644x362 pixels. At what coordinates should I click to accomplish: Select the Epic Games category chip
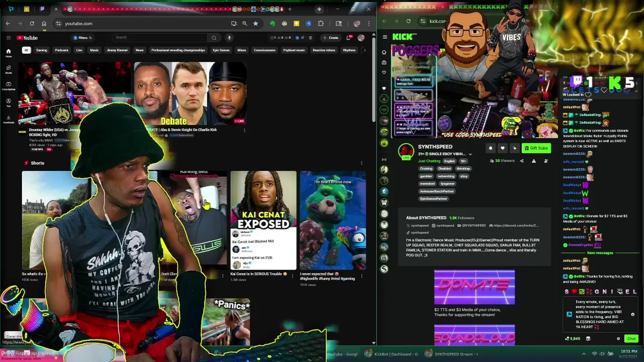tap(221, 50)
